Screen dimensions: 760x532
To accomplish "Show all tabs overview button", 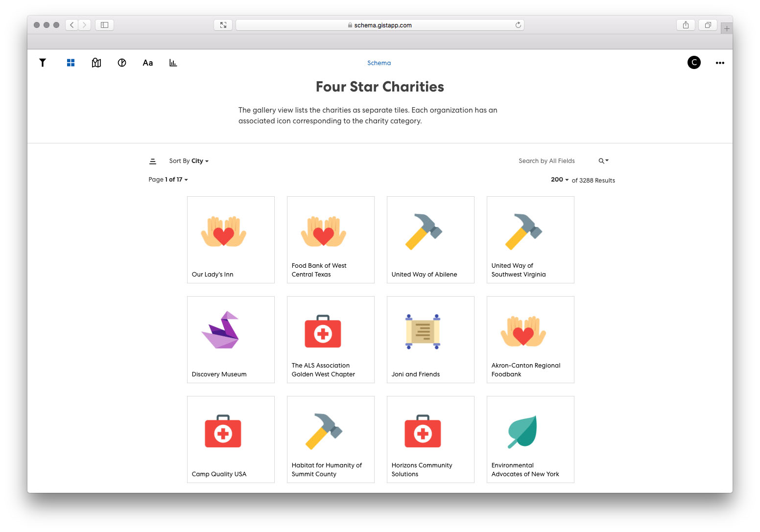I will click(708, 25).
